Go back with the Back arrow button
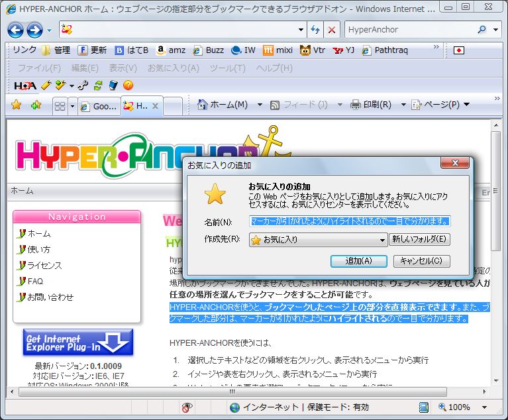Screen dimensions: 508x420 tap(15, 30)
